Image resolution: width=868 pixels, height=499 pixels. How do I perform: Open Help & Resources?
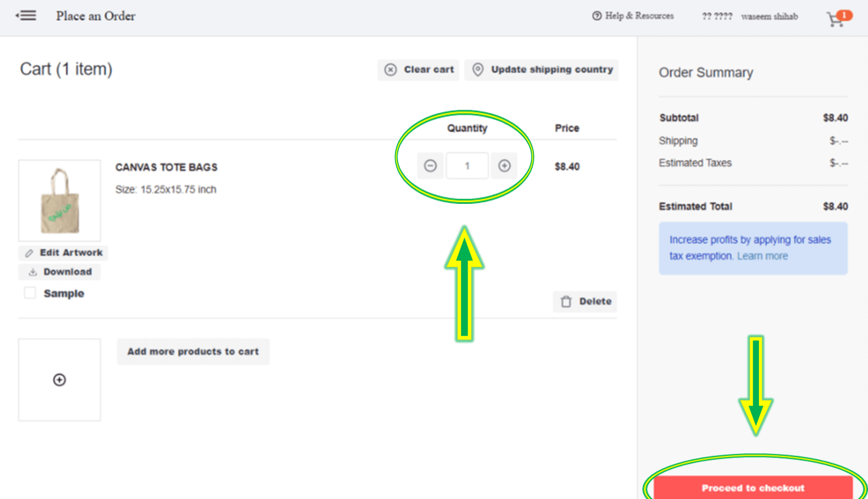633,16
